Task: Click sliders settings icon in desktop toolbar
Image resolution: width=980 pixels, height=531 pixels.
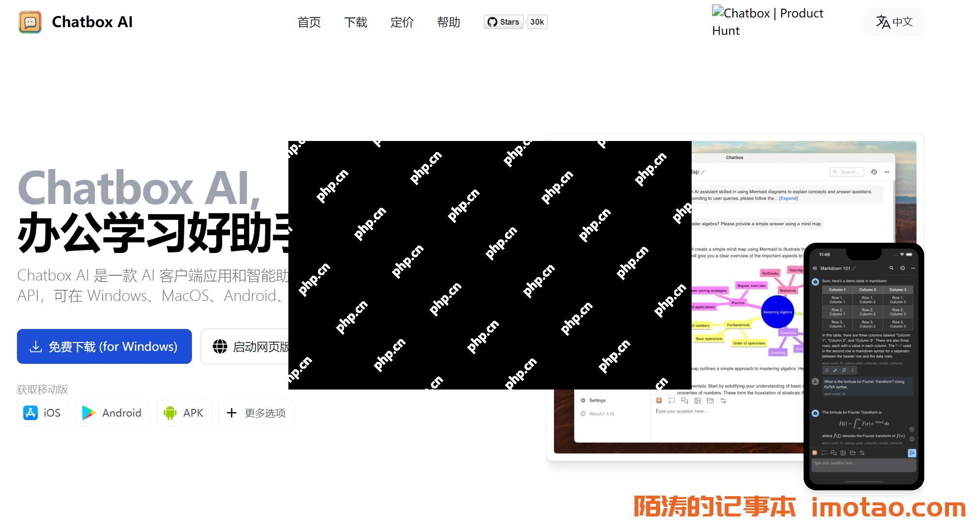Action: pyautogui.click(x=723, y=401)
